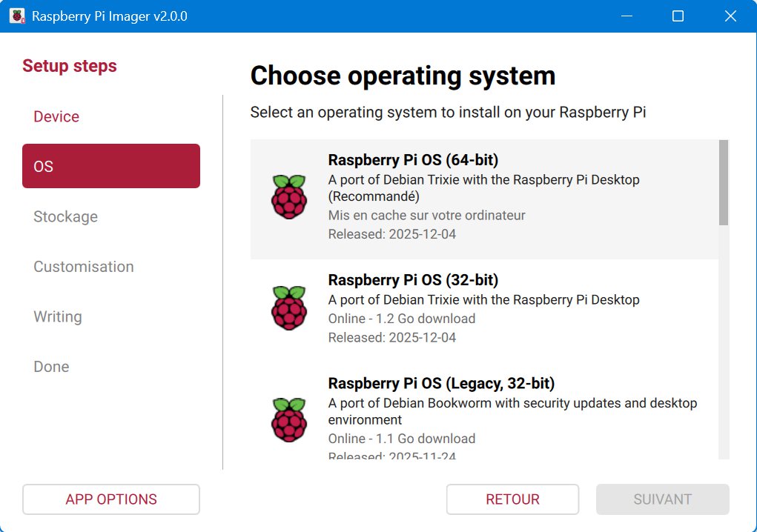Image resolution: width=757 pixels, height=532 pixels.
Task: Select the Writing step in sidebar
Action: (58, 316)
